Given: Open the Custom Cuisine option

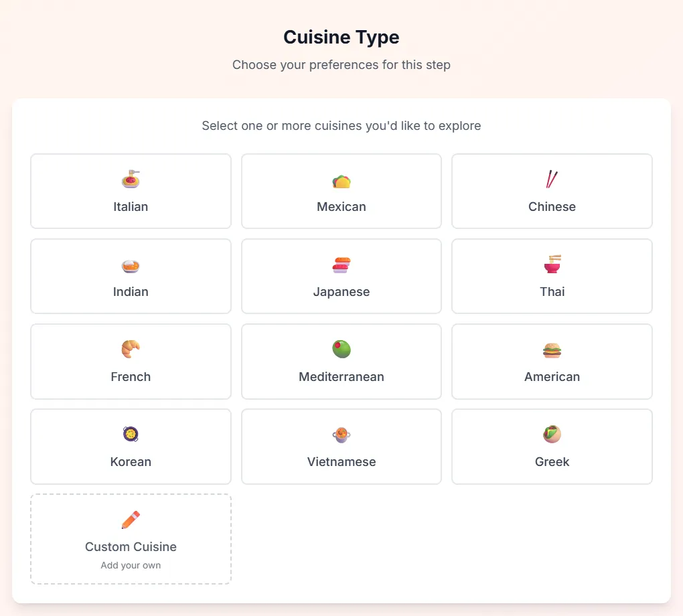Looking at the screenshot, I should click(131, 539).
